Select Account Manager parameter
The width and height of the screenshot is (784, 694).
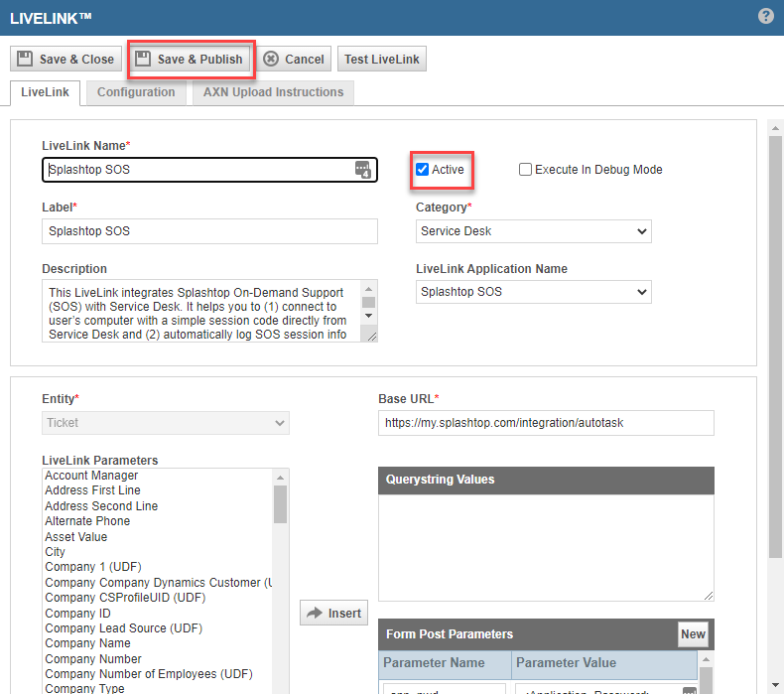click(91, 476)
